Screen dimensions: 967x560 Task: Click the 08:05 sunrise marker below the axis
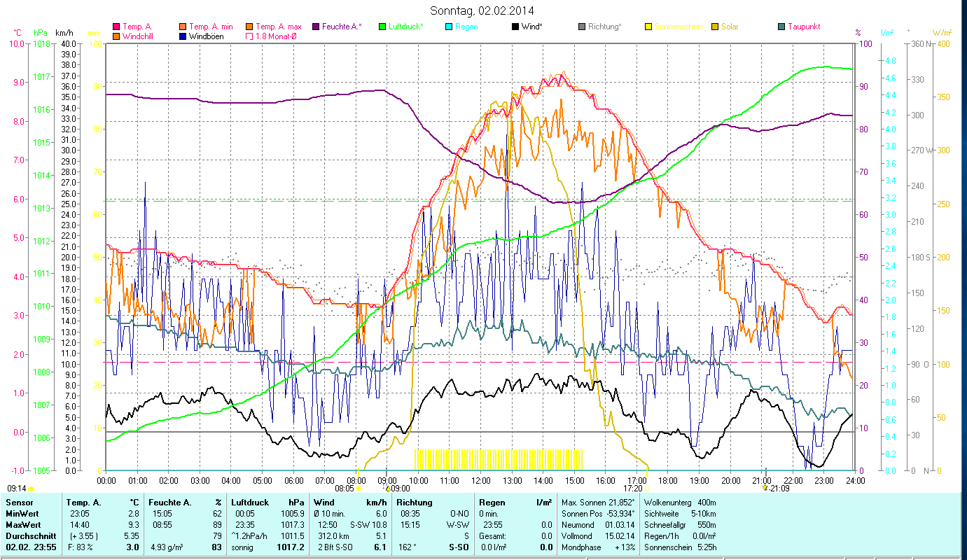point(348,488)
